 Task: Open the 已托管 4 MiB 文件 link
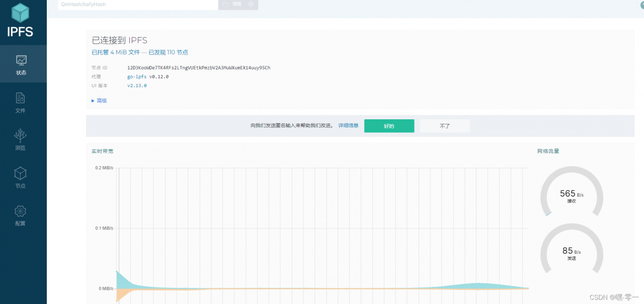pyautogui.click(x=116, y=52)
